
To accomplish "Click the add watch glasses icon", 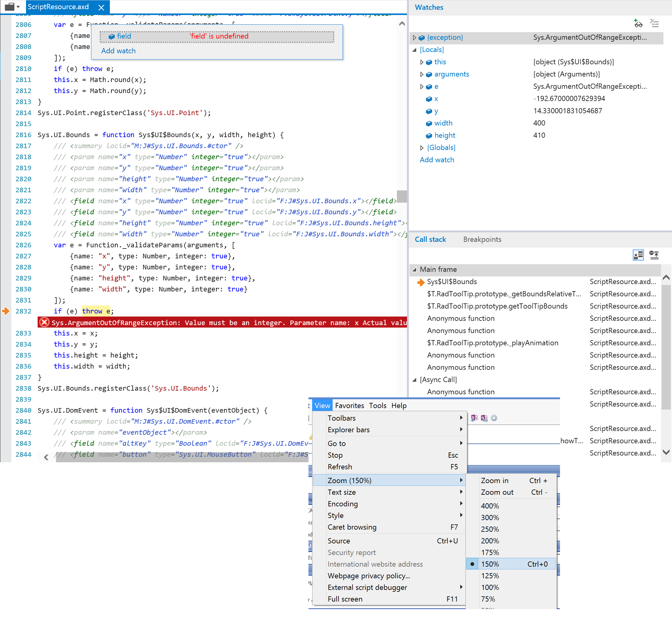I will (638, 24).
